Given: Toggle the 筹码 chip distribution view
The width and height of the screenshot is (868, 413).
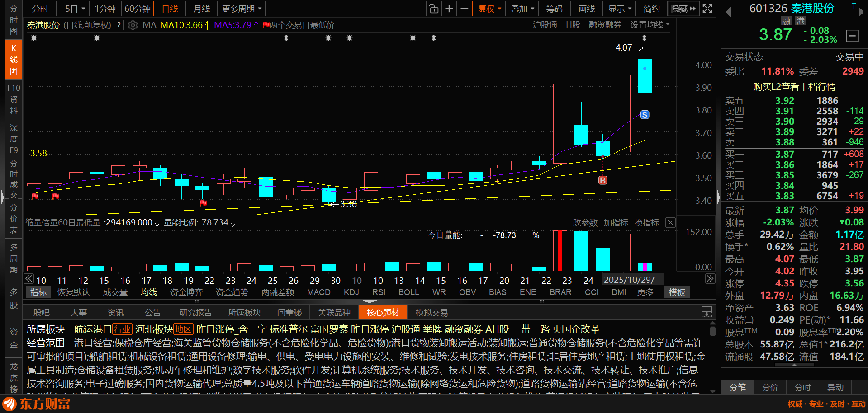Looking at the screenshot, I should coord(554,9).
